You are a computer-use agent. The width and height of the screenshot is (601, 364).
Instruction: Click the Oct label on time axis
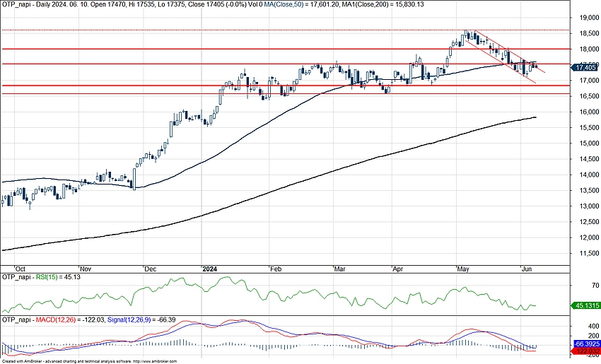tap(20, 269)
